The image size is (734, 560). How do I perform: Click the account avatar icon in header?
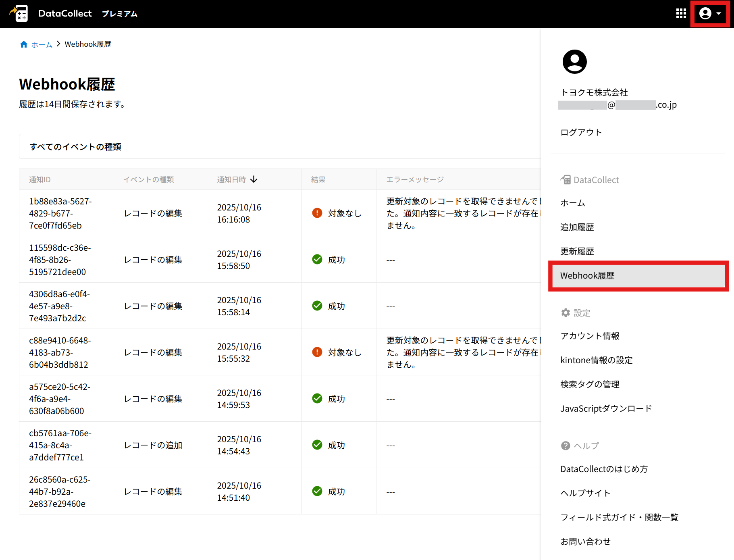(705, 14)
